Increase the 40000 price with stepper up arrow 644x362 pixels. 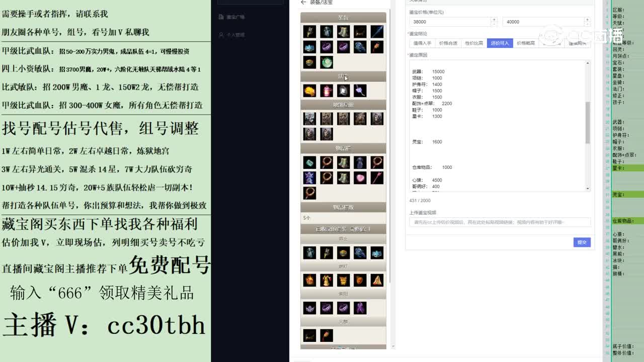[587, 20]
